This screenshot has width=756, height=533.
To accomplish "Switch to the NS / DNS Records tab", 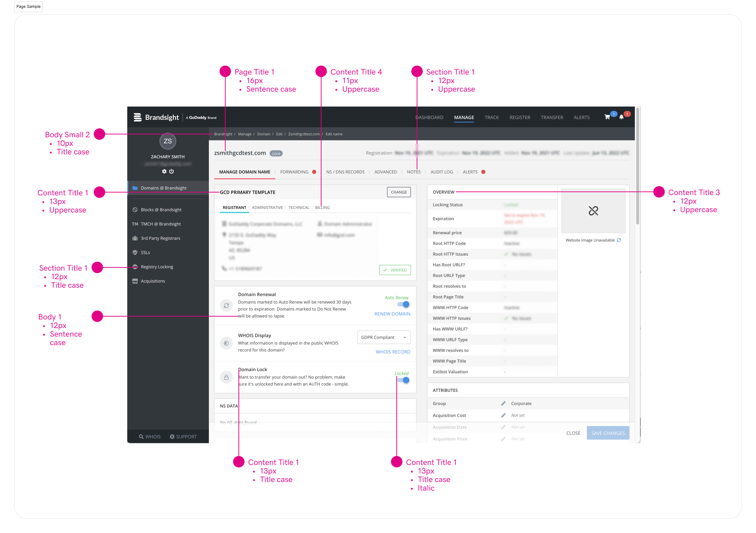I will point(345,172).
